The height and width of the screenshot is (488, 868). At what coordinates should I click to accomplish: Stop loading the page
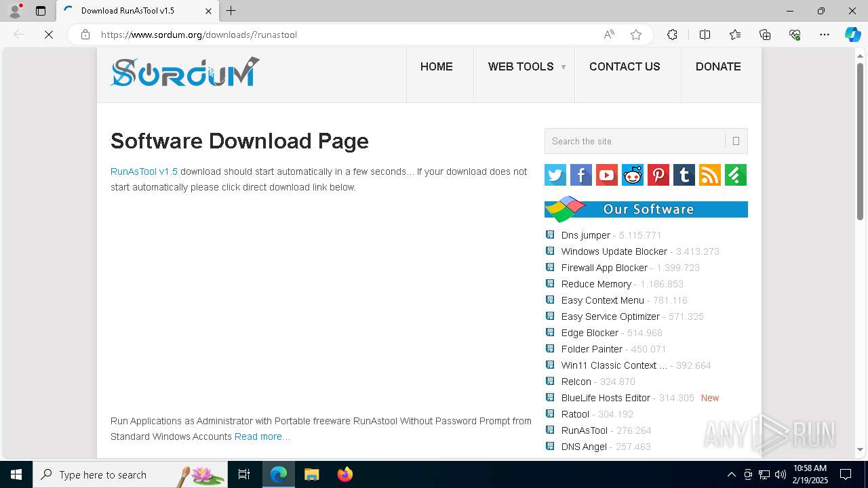(49, 35)
